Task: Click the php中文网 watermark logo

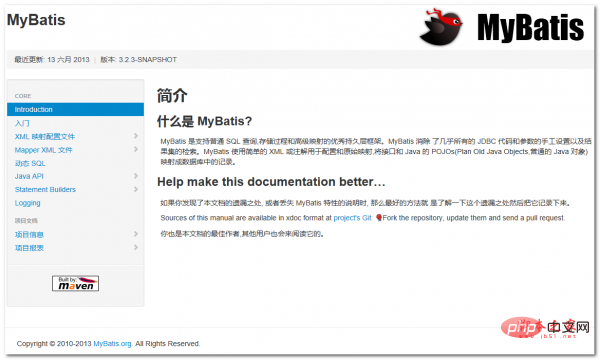Action: 545,327
